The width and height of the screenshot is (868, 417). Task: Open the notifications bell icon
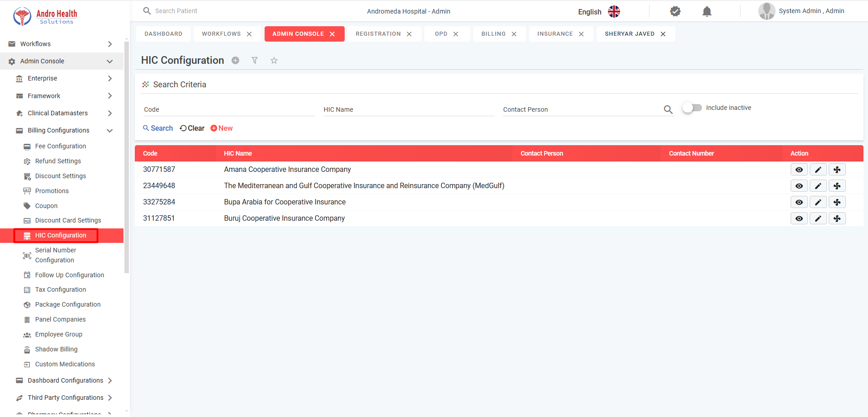[x=707, y=11]
